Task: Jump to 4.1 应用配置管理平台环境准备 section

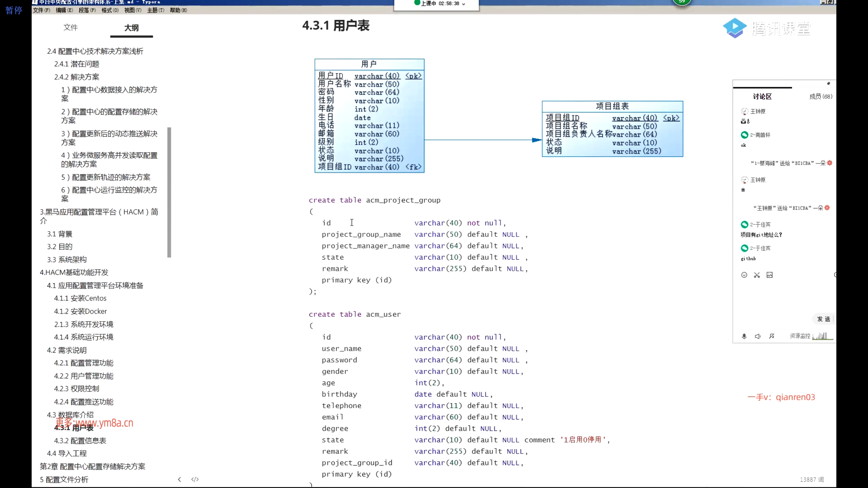Action: click(95, 286)
